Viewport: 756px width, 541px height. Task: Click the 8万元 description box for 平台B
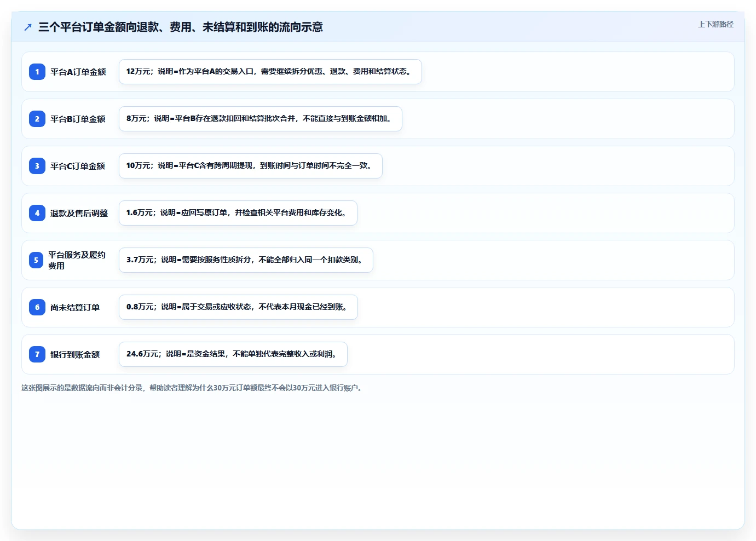(x=261, y=119)
